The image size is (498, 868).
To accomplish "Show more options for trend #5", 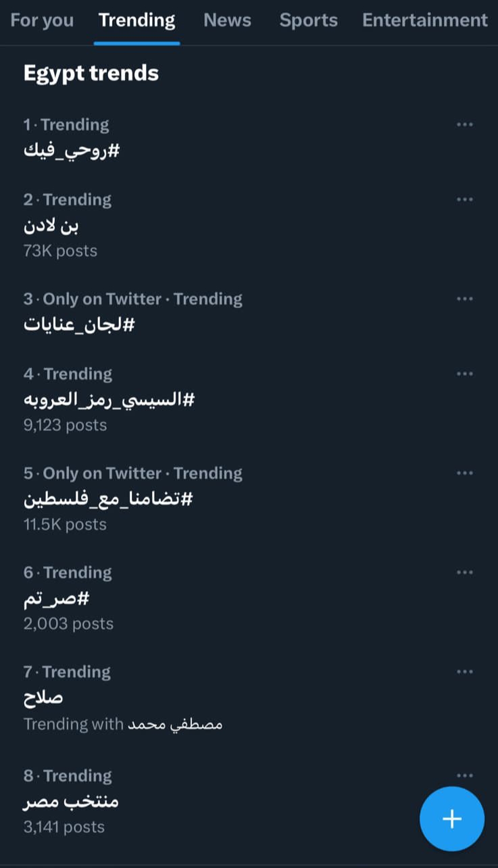I will point(465,474).
